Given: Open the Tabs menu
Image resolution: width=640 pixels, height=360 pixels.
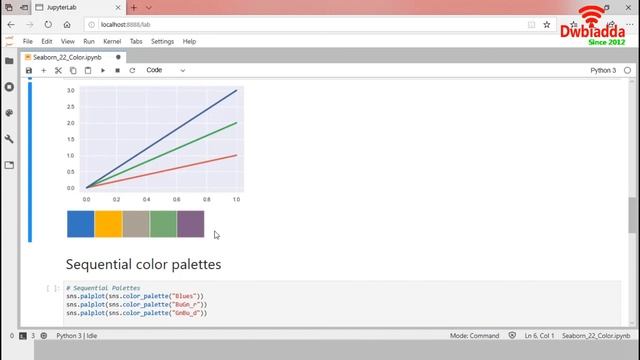Looking at the screenshot, I should pos(136,42).
